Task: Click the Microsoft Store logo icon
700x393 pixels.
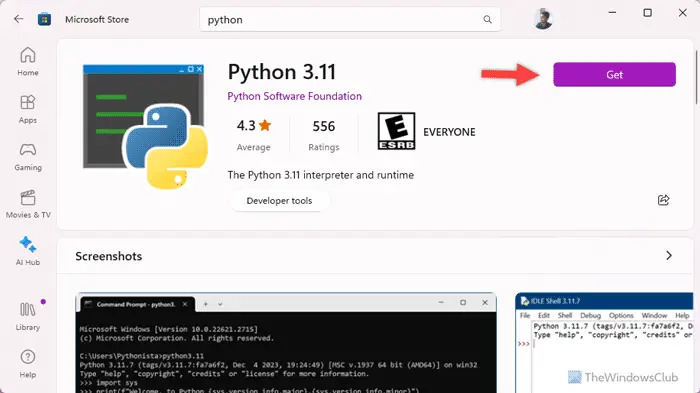Action: pyautogui.click(x=44, y=19)
